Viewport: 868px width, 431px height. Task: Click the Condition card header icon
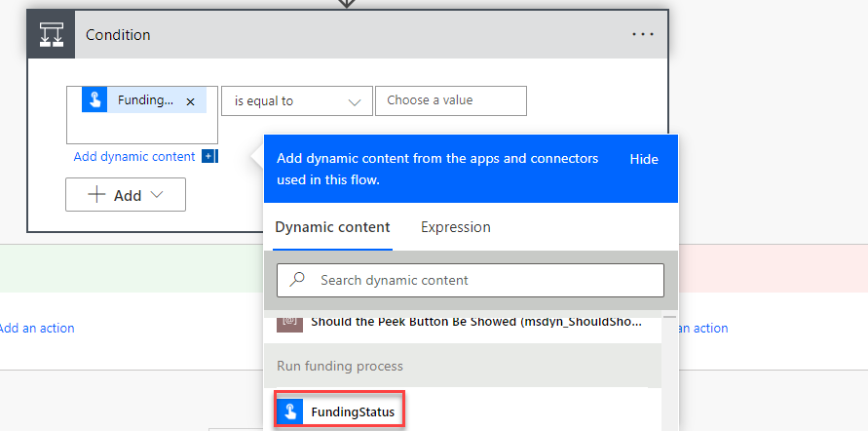51,34
